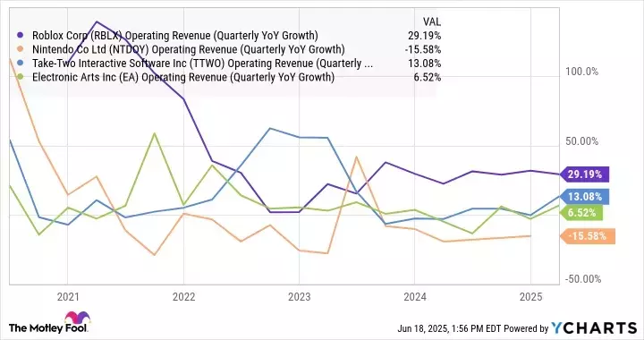
Task: Click the 2023 x-axis label
Action: tap(299, 297)
